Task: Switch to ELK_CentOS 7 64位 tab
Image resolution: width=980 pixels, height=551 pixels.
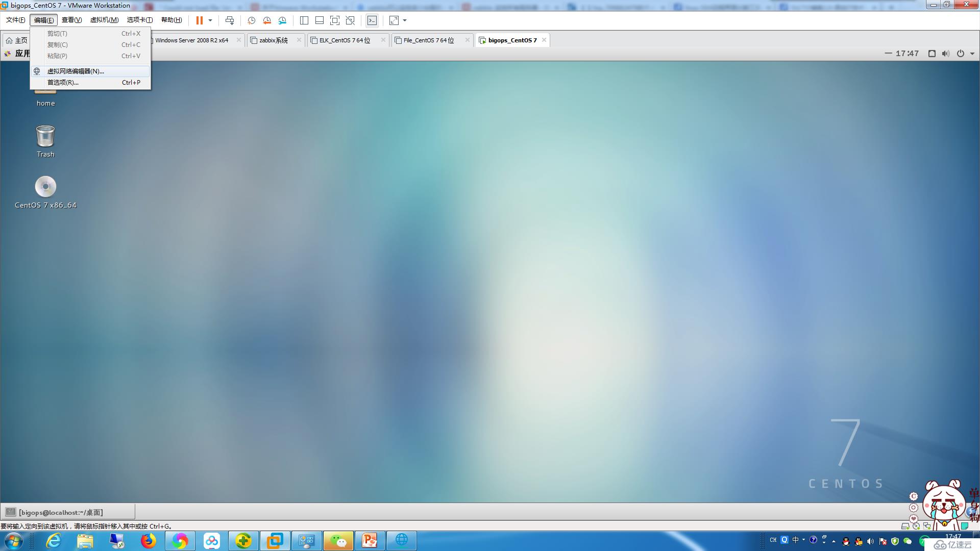Action: click(x=345, y=40)
